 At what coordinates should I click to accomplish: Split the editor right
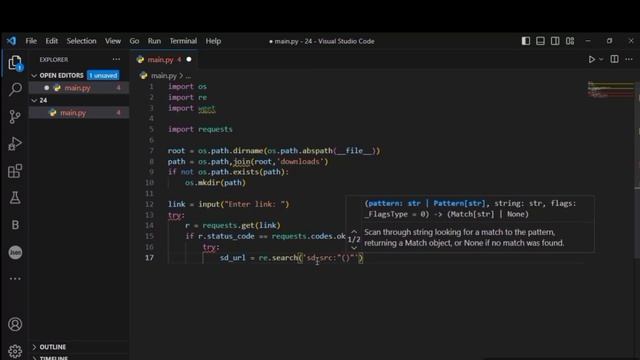[614, 60]
